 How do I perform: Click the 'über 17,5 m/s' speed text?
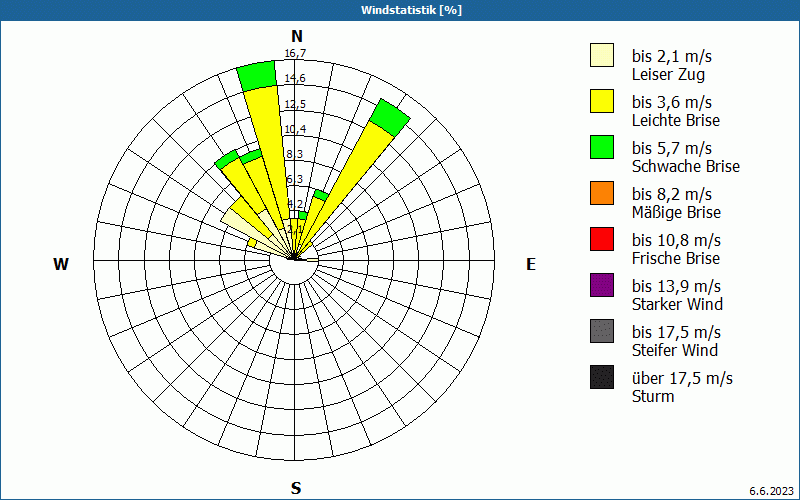(x=682, y=378)
